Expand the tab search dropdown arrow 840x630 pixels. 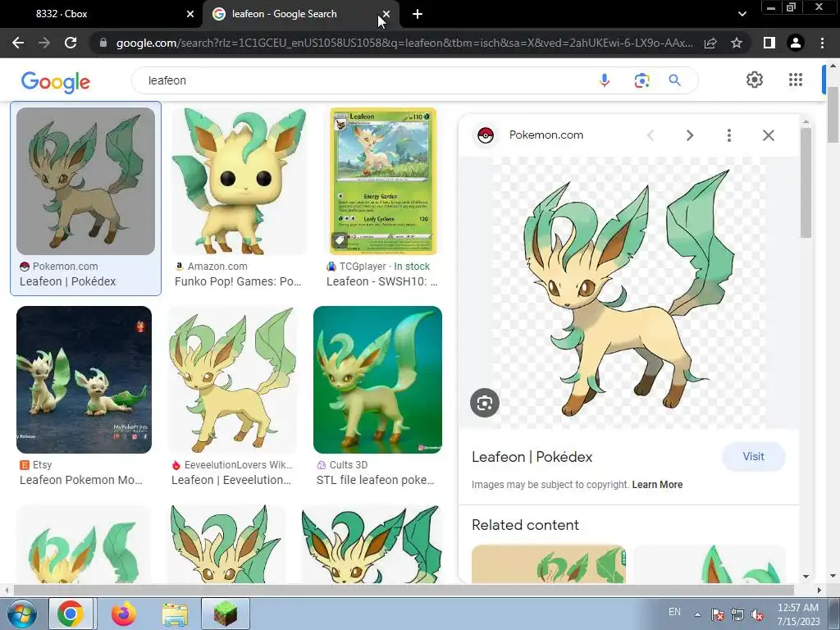point(742,14)
